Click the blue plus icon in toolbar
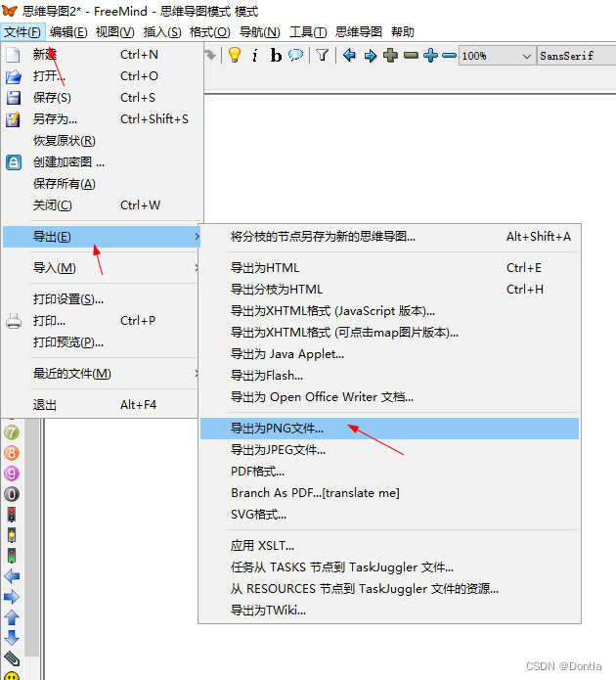The width and height of the screenshot is (616, 680). point(430,56)
